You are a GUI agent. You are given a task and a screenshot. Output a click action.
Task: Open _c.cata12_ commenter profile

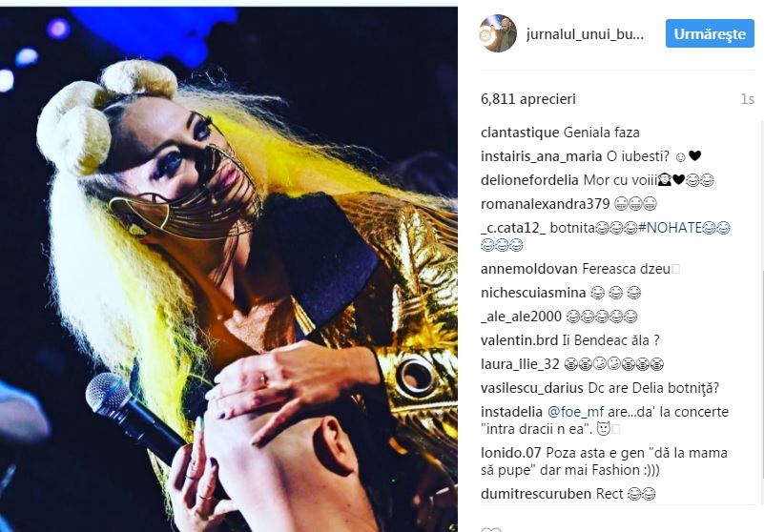click(513, 228)
